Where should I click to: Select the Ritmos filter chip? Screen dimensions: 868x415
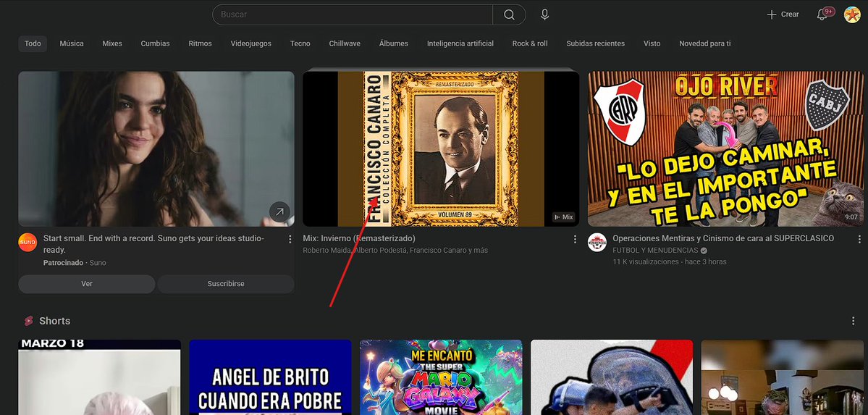click(x=200, y=43)
